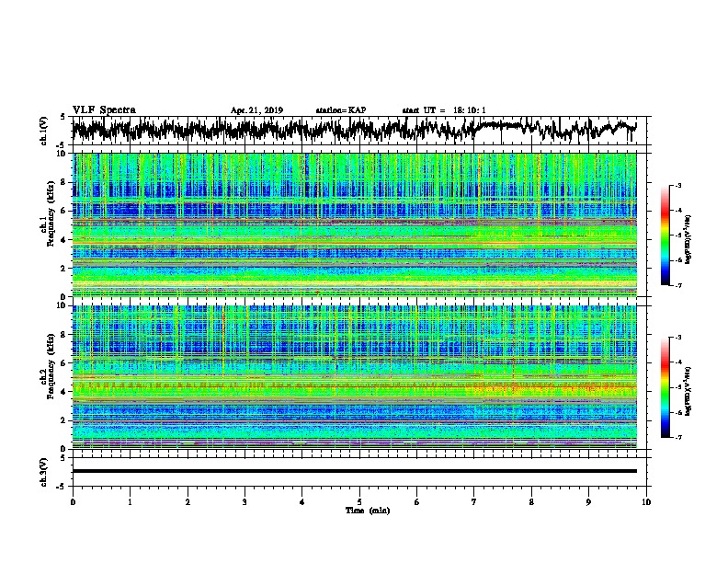728x563 pixels.
Task: Click the "5" tick on ch.1(V) axis
Action: pos(63,117)
